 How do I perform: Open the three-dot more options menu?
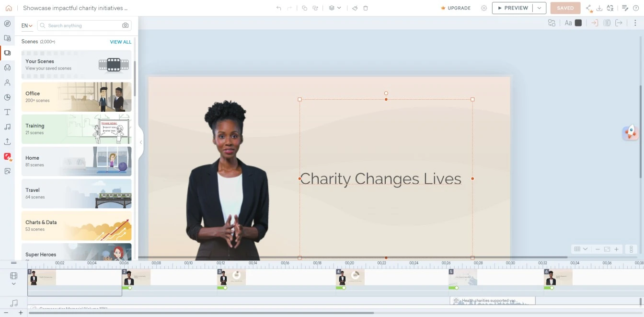635,23
